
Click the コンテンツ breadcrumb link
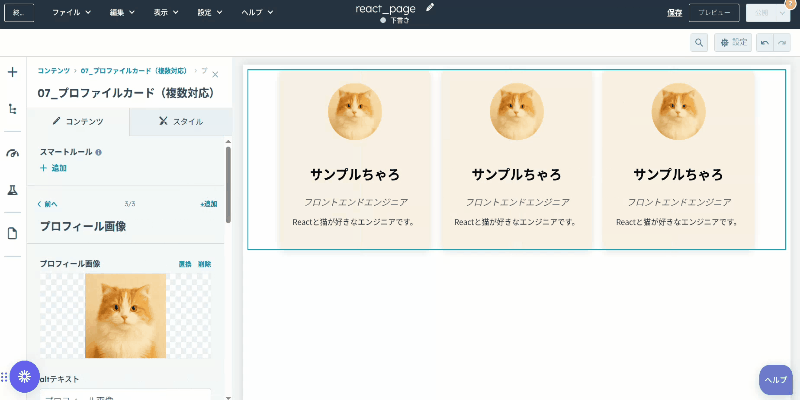click(x=54, y=70)
